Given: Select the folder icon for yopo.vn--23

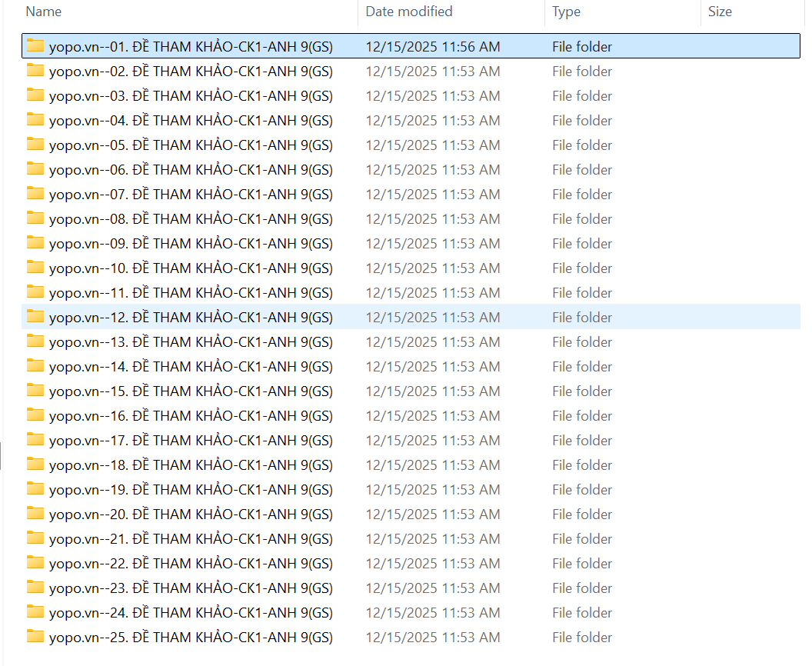Looking at the screenshot, I should [x=35, y=588].
